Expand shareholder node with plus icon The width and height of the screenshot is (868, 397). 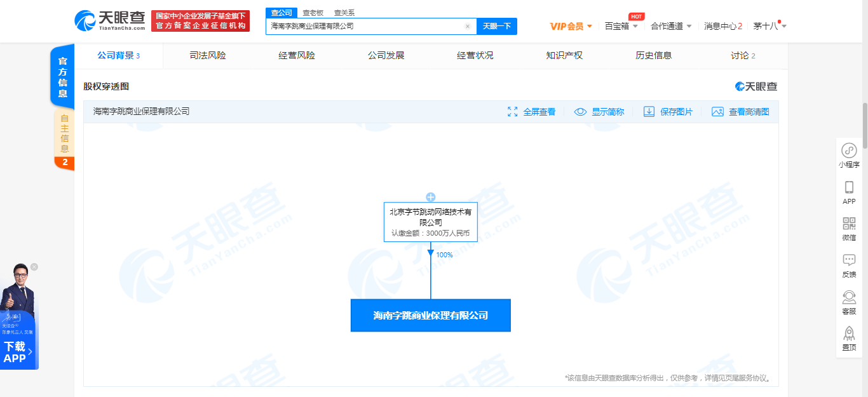tap(431, 197)
